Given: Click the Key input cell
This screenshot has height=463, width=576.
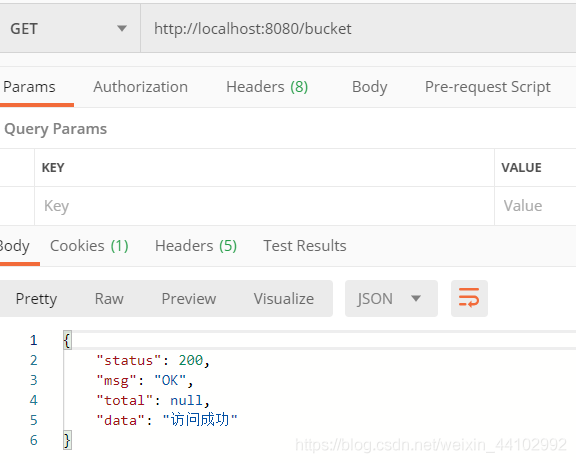Looking at the screenshot, I should [264, 206].
